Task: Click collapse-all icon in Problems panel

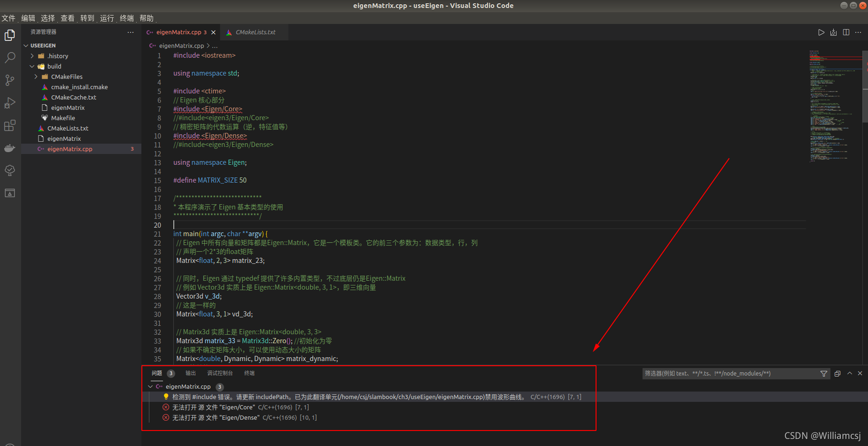Action: click(x=837, y=374)
